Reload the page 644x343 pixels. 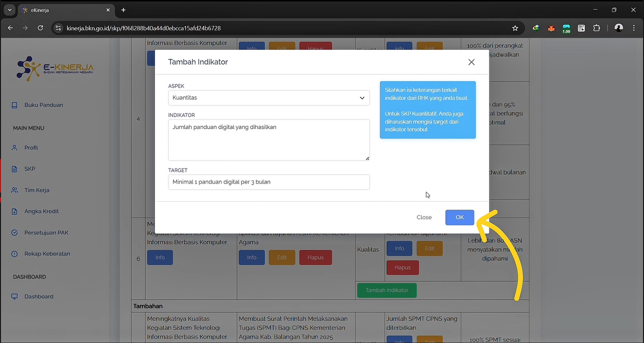click(x=41, y=28)
